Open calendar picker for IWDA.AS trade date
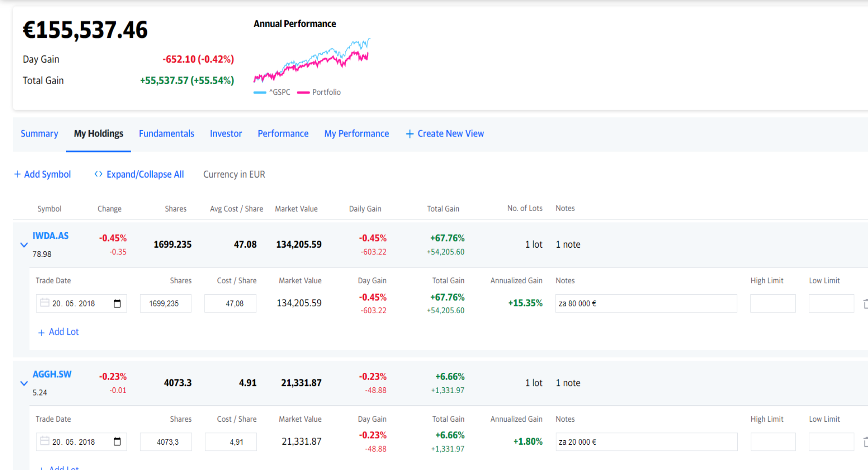This screenshot has height=470, width=868. pos(117,304)
